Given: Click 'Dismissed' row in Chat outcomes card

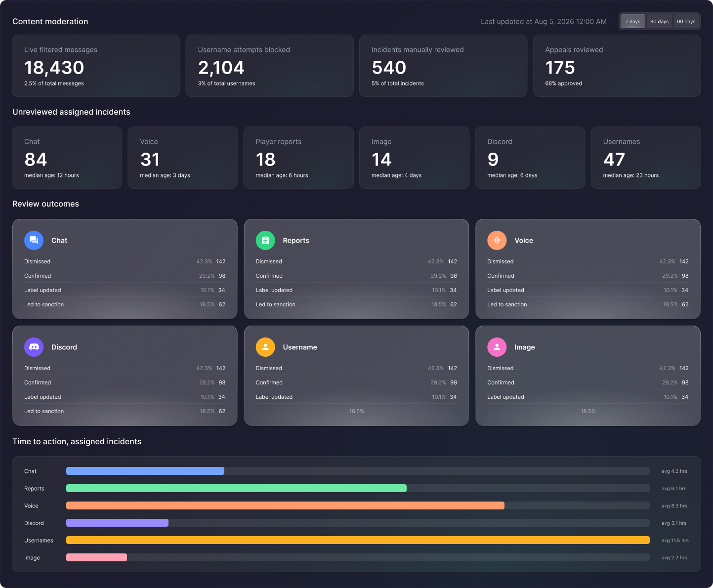Looking at the screenshot, I should click(x=125, y=261).
